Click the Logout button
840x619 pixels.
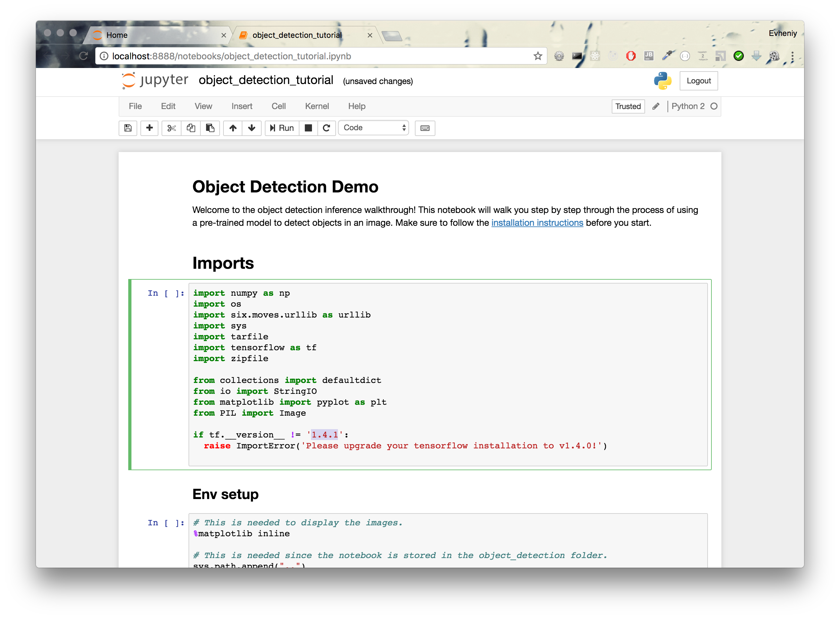click(x=698, y=81)
